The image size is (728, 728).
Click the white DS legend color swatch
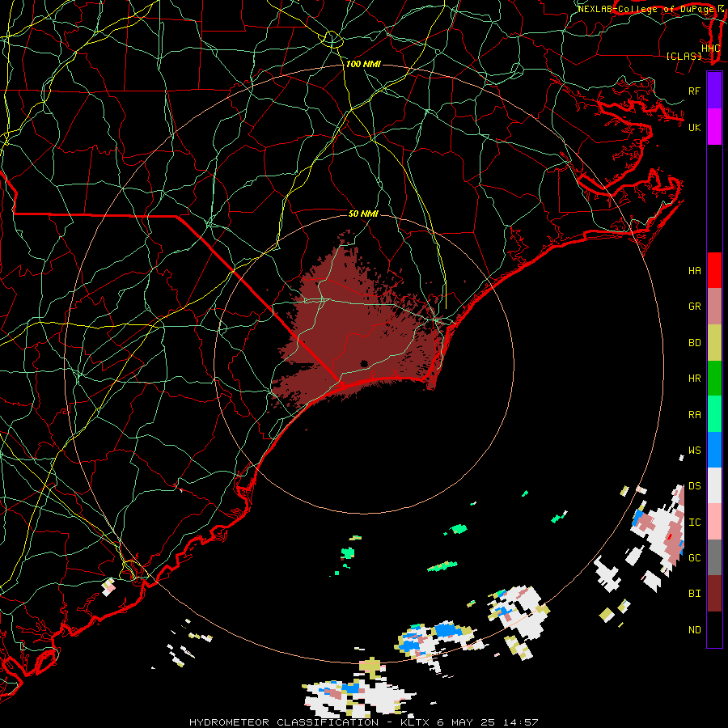pos(714,485)
